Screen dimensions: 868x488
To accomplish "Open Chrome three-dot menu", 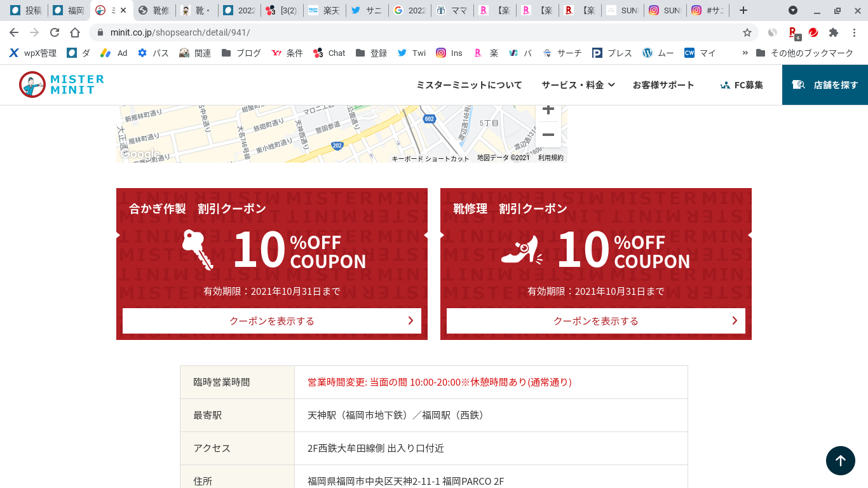I will click(854, 32).
